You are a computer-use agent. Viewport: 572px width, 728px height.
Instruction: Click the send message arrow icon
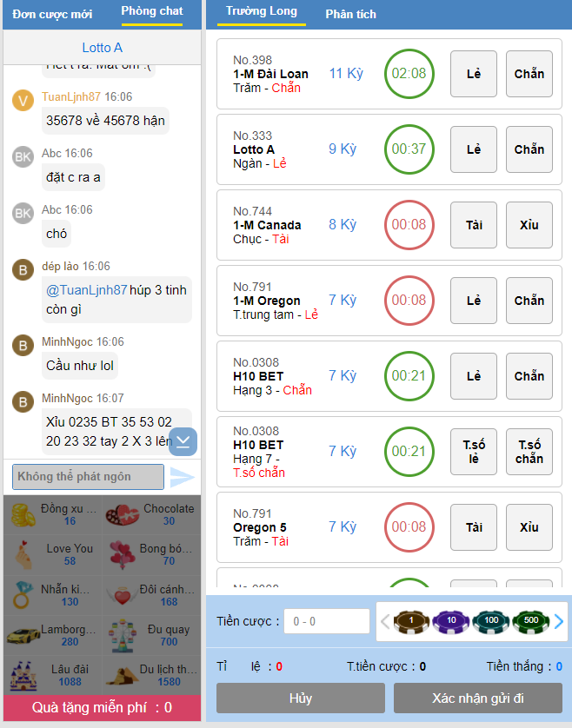point(183,477)
